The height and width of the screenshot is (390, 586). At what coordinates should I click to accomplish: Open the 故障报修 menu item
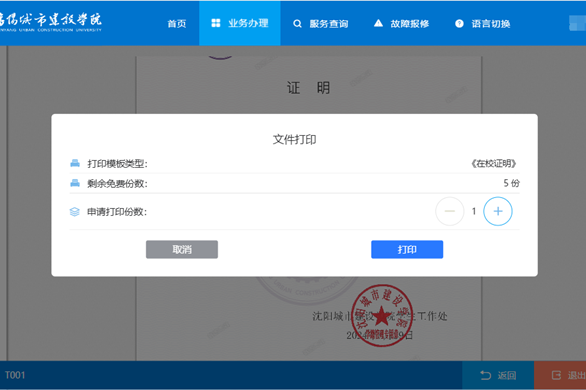(401, 24)
